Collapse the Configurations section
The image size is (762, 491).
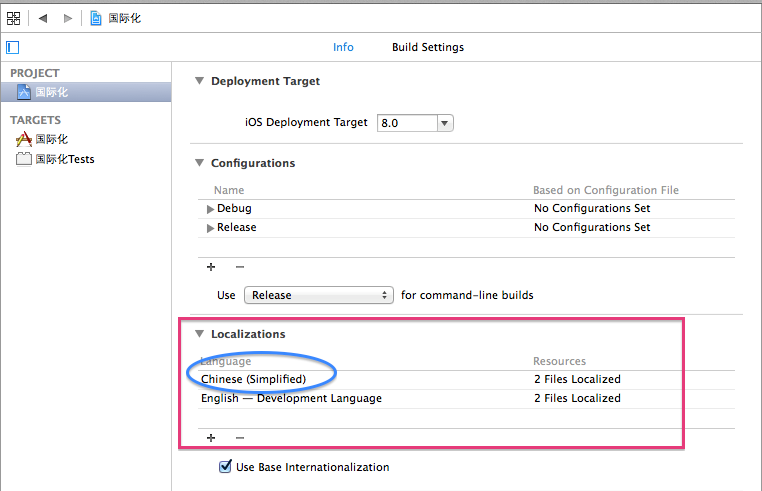click(x=199, y=163)
